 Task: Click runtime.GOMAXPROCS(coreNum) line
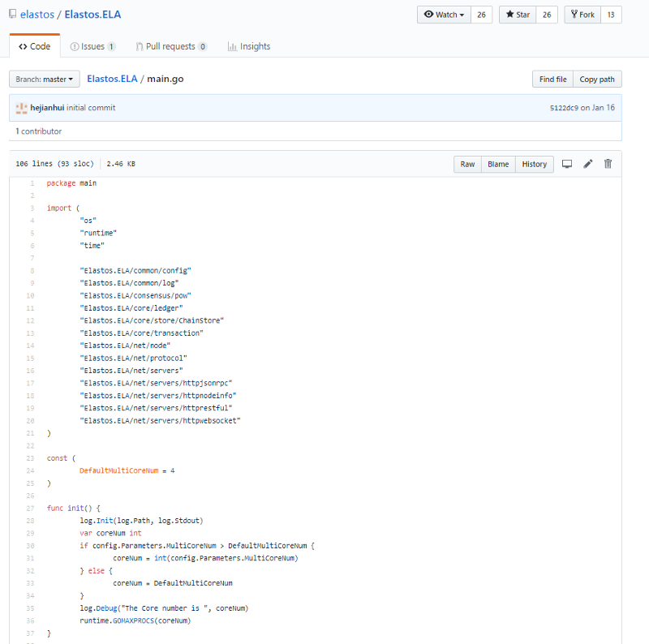(x=135, y=620)
